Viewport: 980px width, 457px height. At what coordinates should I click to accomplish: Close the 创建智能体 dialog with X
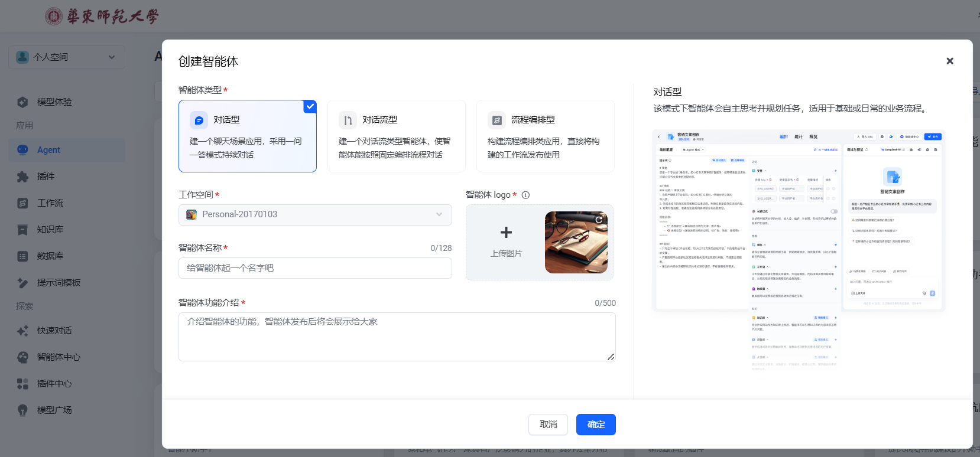(x=949, y=61)
